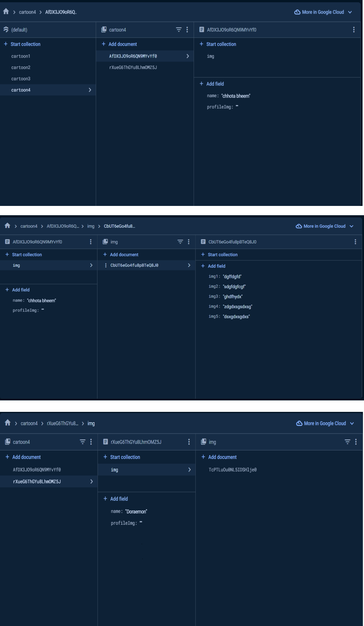
Task: Open AfDX3JO9oR6Q.. breadcrumb in middle screenshot
Action: [x=63, y=226]
